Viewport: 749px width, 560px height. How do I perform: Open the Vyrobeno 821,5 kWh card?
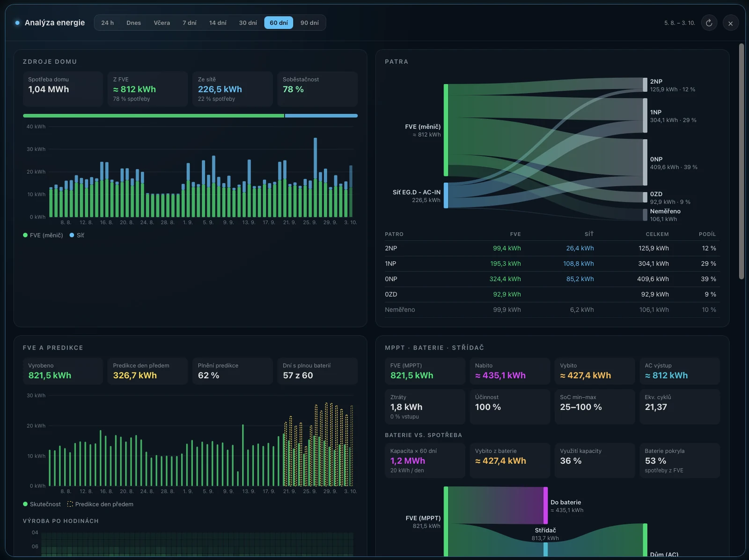(x=63, y=371)
